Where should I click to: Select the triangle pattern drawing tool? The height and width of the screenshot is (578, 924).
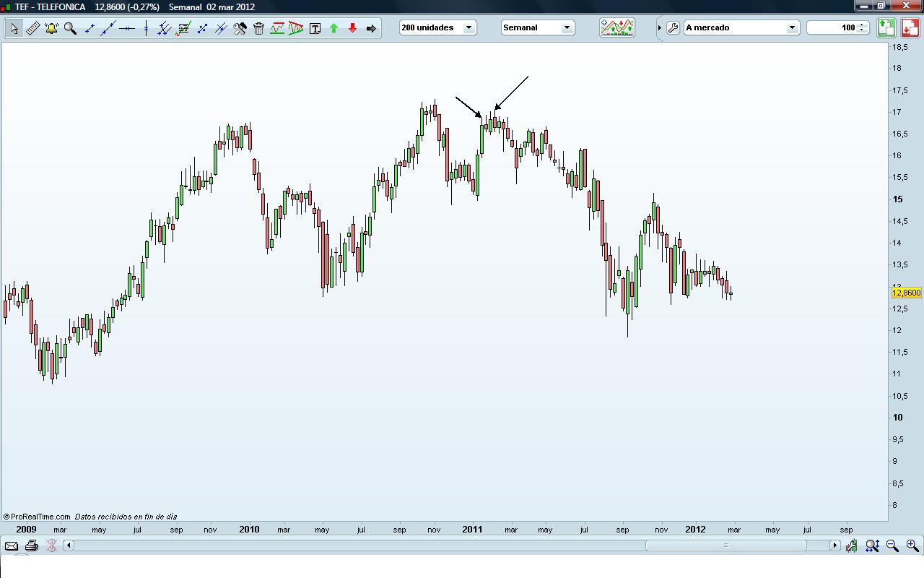click(296, 28)
